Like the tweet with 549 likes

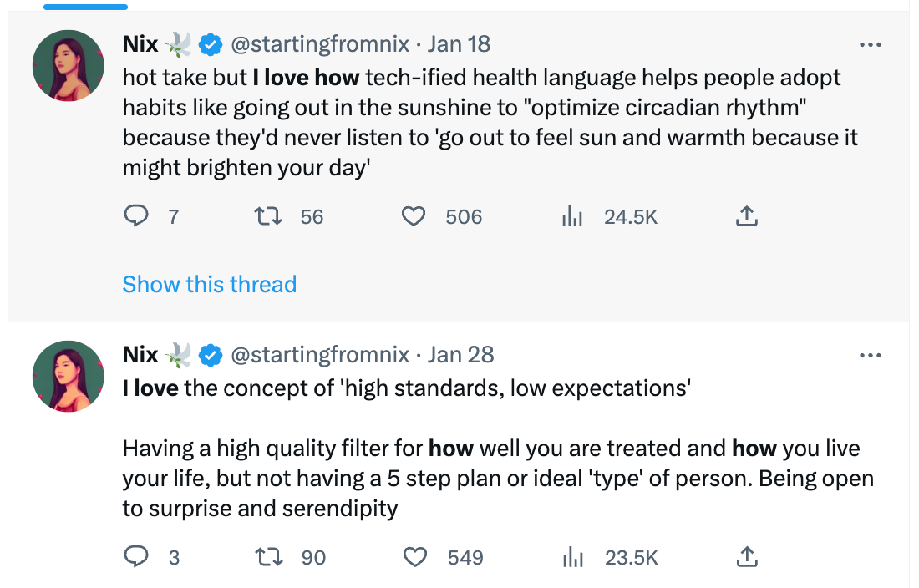click(x=415, y=557)
